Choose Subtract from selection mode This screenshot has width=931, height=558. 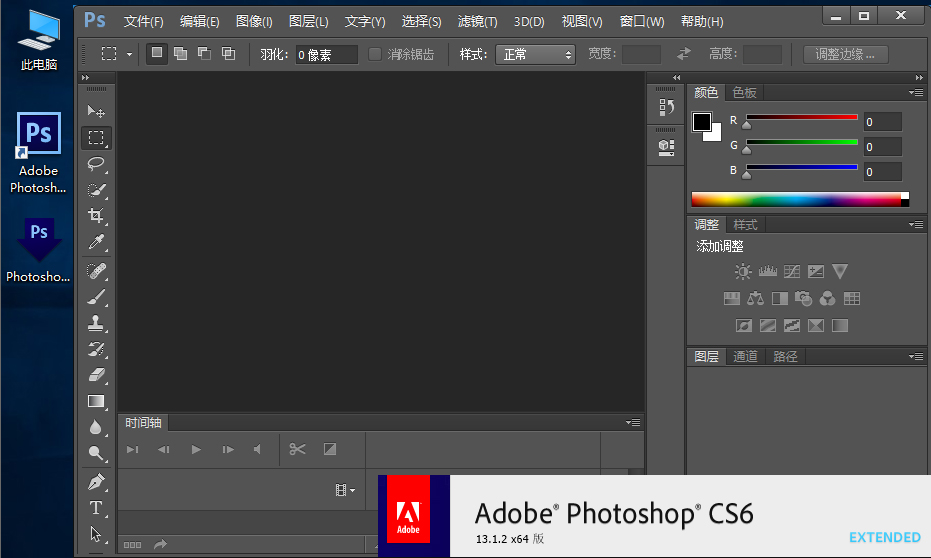pos(204,54)
